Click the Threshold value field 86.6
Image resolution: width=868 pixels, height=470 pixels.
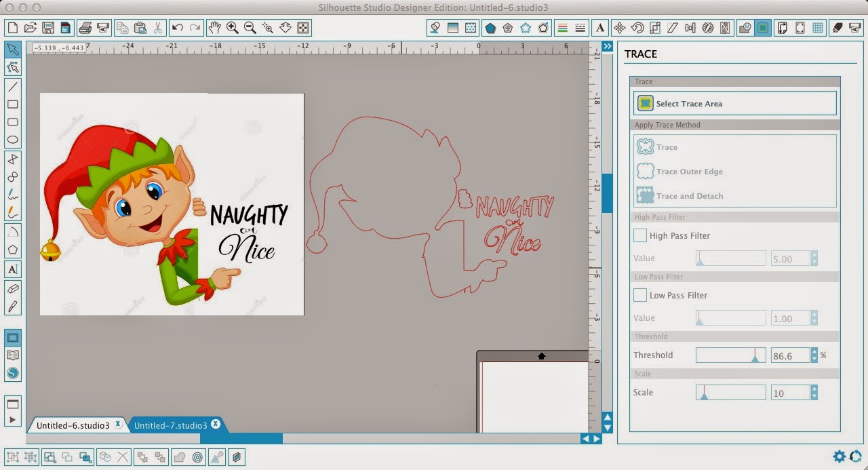pyautogui.click(x=790, y=355)
